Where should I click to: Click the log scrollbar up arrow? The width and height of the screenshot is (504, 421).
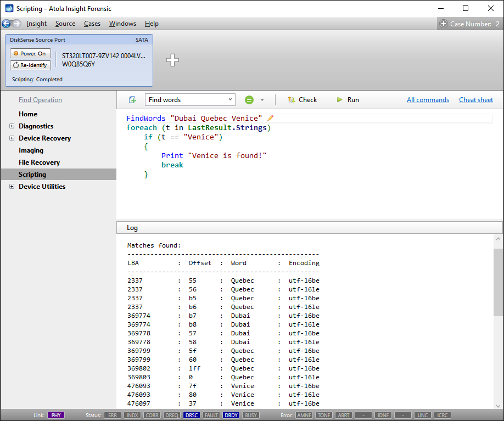(x=498, y=239)
